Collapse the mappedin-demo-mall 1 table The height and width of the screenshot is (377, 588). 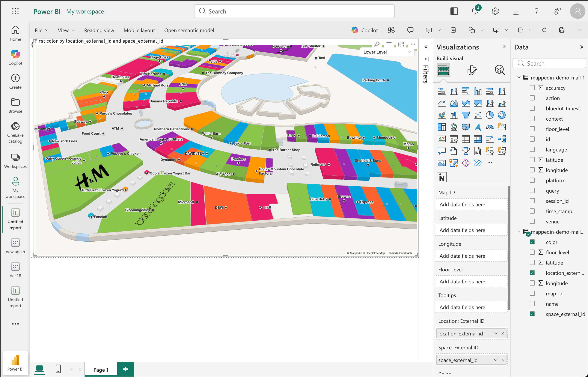[519, 77]
